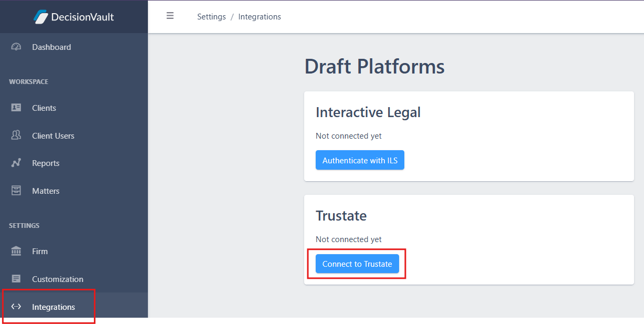Image resolution: width=644 pixels, height=324 pixels.
Task: Click the Draft Platforms heading
Action: (374, 67)
